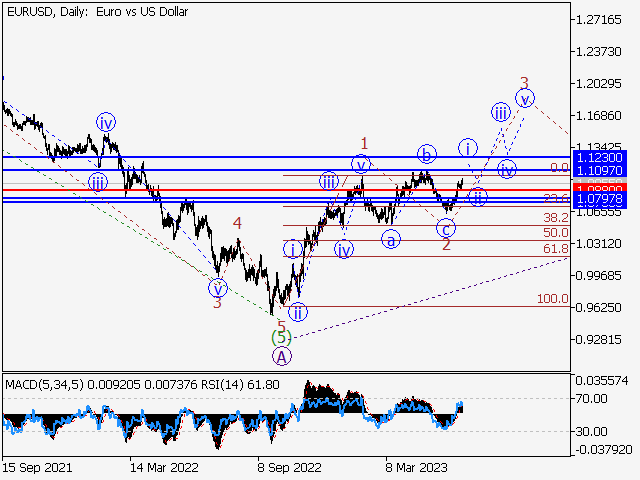Click the green (5) wave label

point(282,338)
